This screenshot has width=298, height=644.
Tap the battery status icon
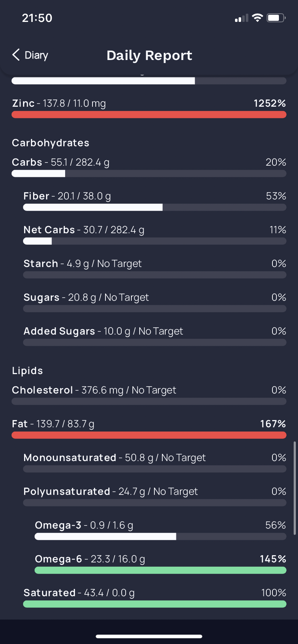(x=276, y=18)
